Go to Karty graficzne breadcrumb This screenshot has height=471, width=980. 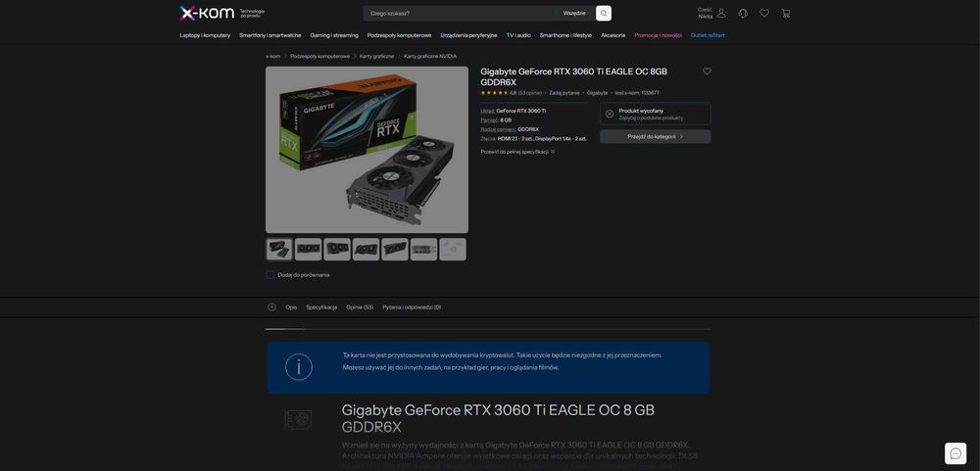(x=377, y=56)
